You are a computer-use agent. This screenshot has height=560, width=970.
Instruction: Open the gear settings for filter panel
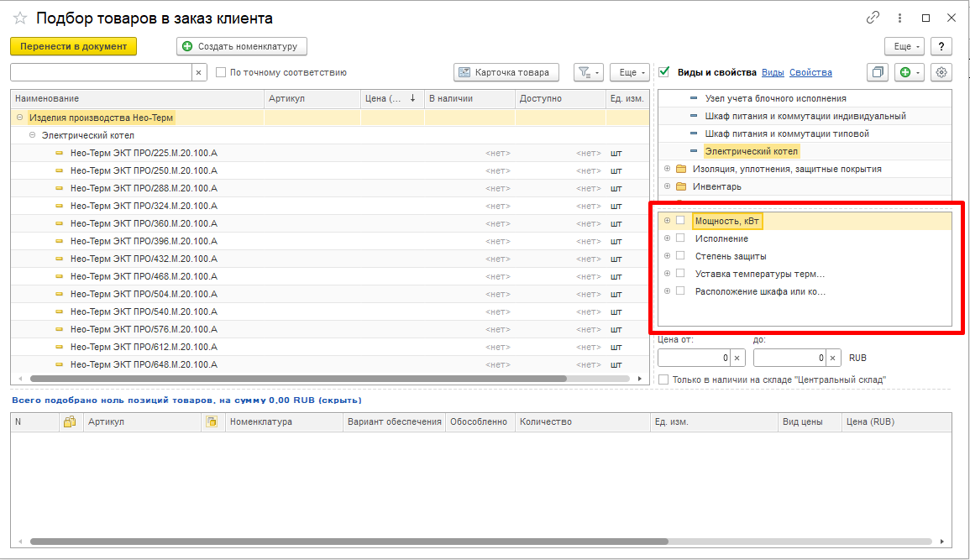941,72
